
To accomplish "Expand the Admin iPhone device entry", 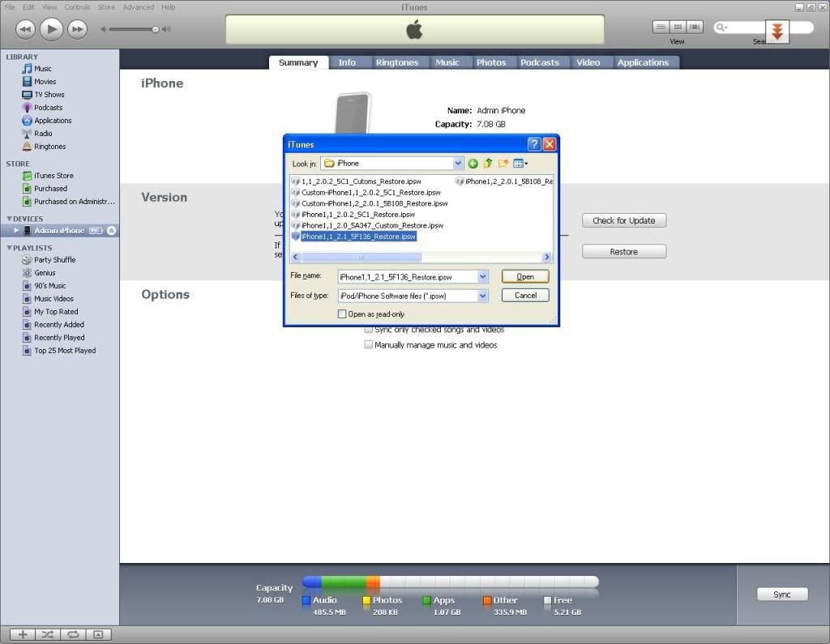I will coord(16,230).
